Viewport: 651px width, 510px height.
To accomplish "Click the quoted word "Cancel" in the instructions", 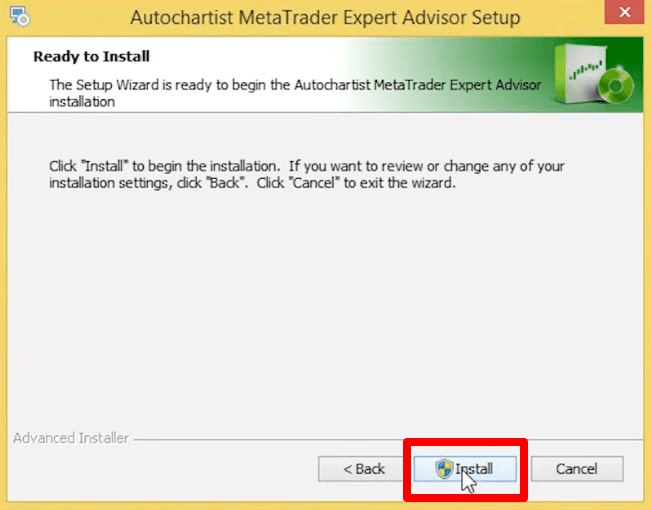I will 313,183.
